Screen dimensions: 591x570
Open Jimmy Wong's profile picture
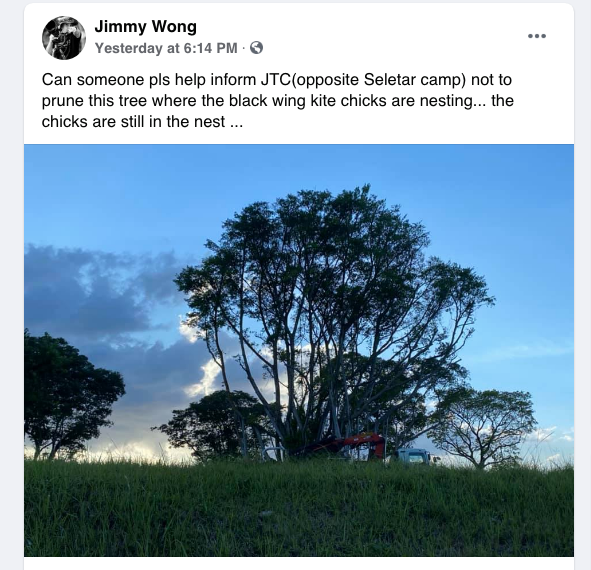coord(64,38)
